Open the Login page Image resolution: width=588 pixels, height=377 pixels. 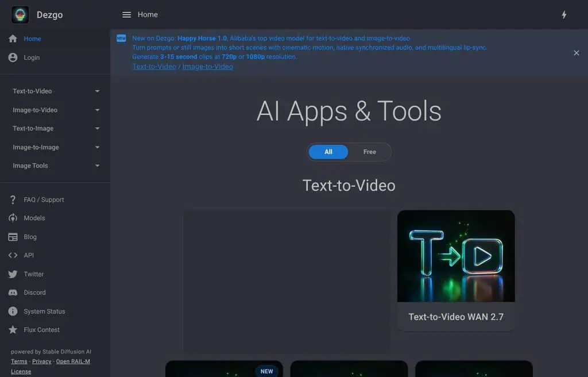pos(32,57)
